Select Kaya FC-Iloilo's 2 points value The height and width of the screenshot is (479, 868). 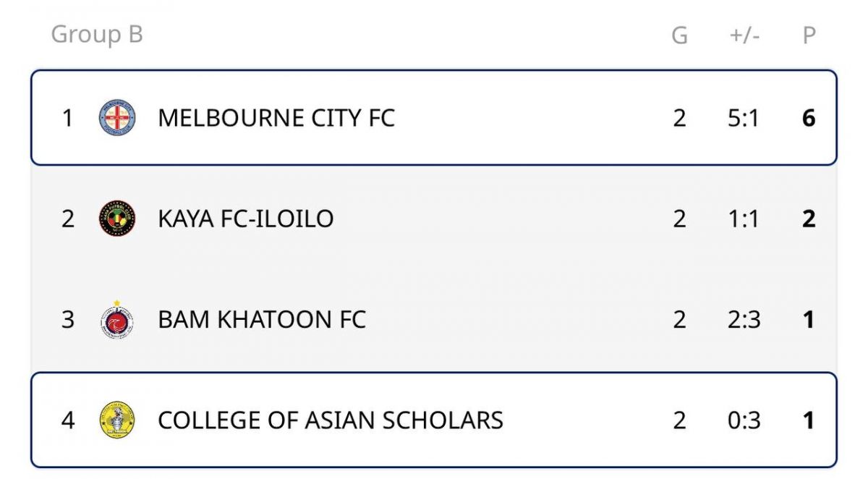[x=809, y=218]
